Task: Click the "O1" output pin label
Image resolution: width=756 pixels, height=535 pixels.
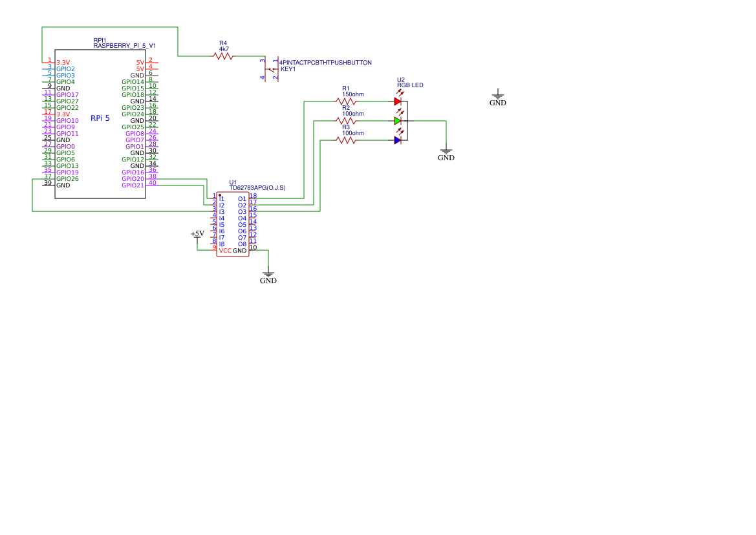Action: [x=242, y=199]
